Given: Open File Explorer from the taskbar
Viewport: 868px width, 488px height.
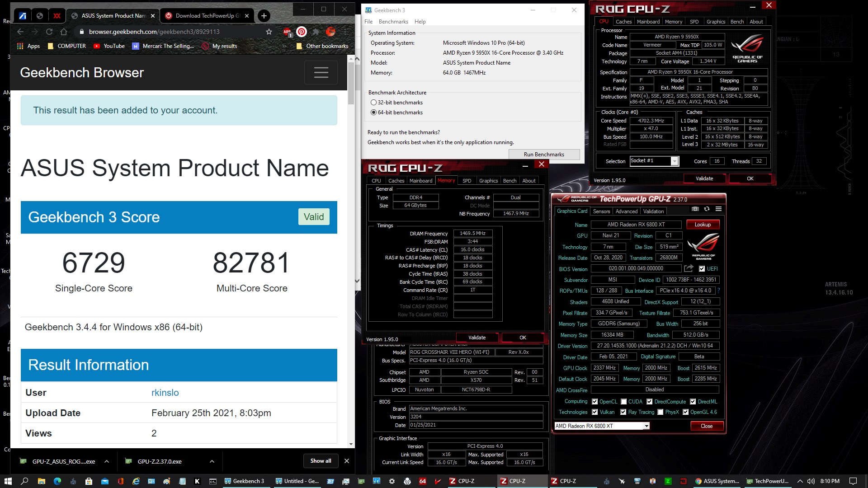Looking at the screenshot, I should pos(41,481).
